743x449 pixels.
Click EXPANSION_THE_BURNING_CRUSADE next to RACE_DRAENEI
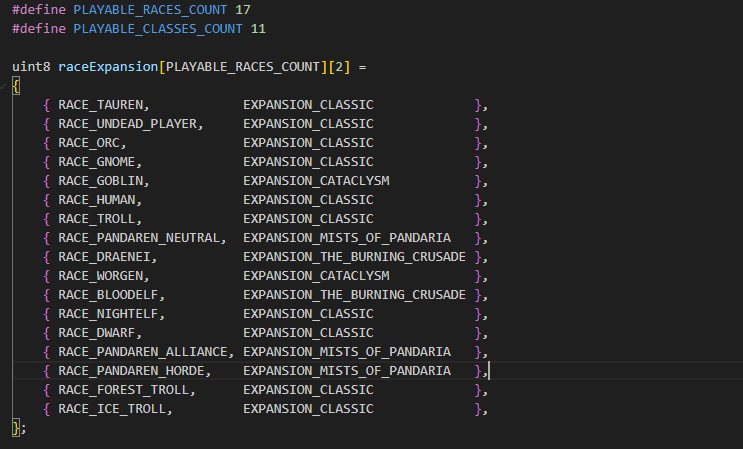[x=354, y=257]
